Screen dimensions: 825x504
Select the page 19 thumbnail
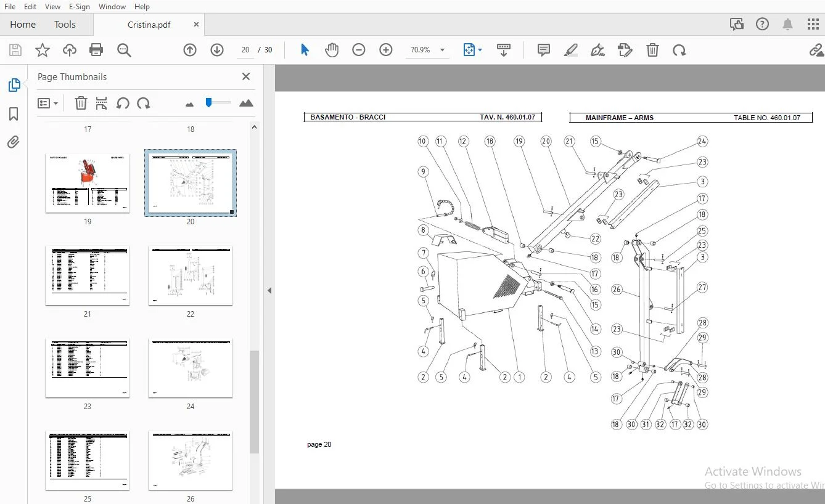[88, 184]
